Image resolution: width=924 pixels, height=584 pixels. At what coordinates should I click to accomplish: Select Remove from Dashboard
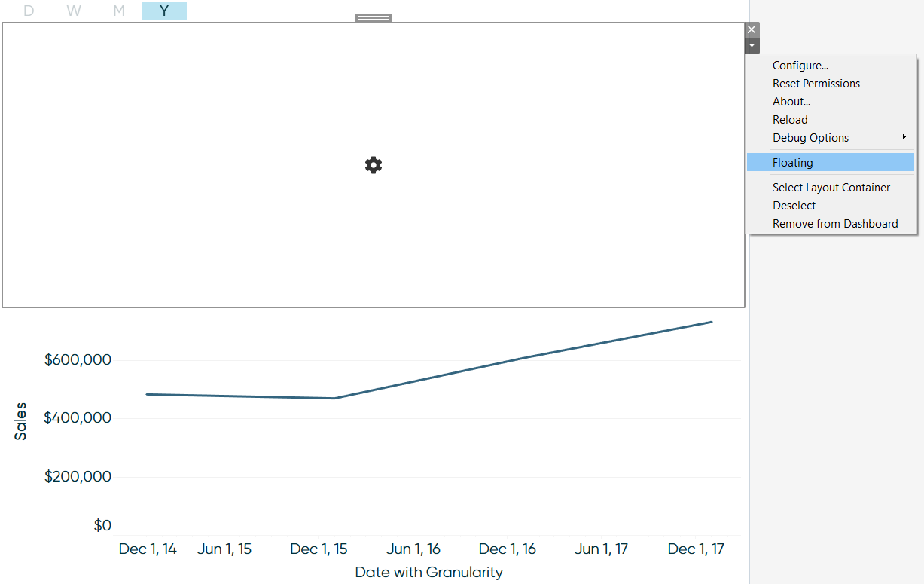pyautogui.click(x=835, y=223)
